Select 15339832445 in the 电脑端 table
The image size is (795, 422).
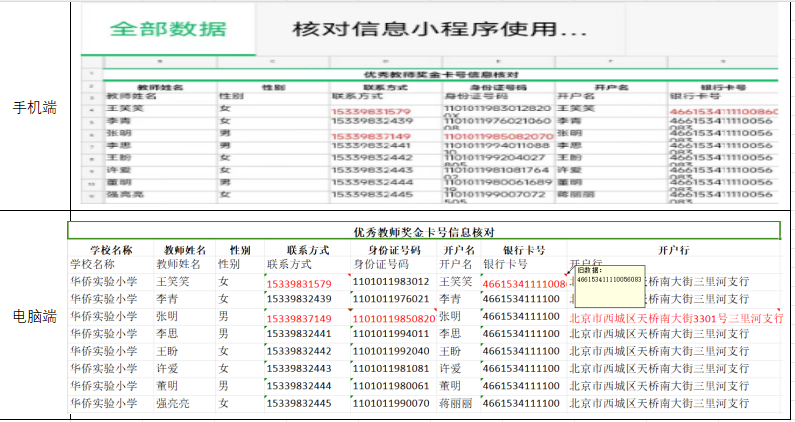(x=299, y=403)
